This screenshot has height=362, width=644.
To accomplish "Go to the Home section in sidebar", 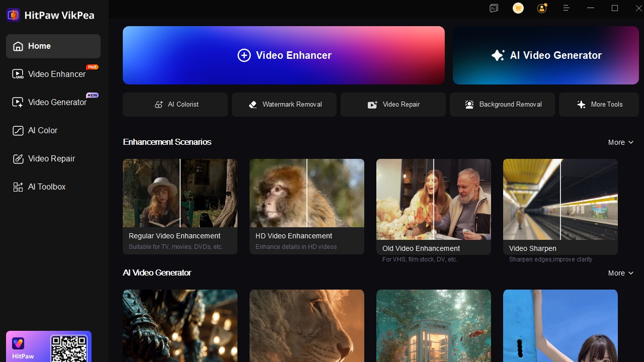I will tap(53, 46).
